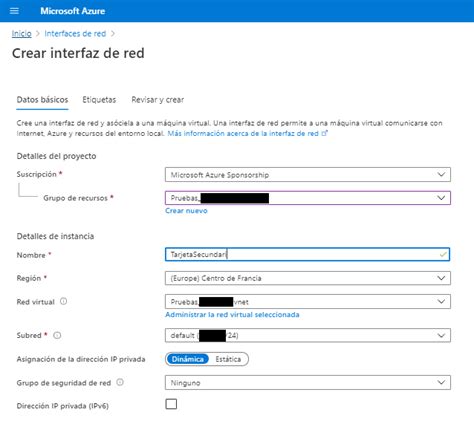Click the external link icon after Más información
Image resolution: width=474 pixels, height=427 pixels.
325,133
